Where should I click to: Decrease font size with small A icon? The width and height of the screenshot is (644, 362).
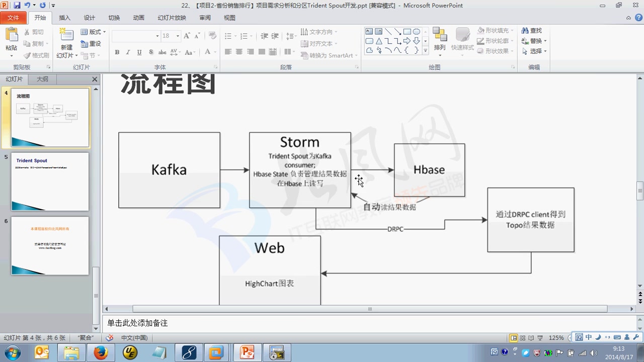[x=198, y=36]
